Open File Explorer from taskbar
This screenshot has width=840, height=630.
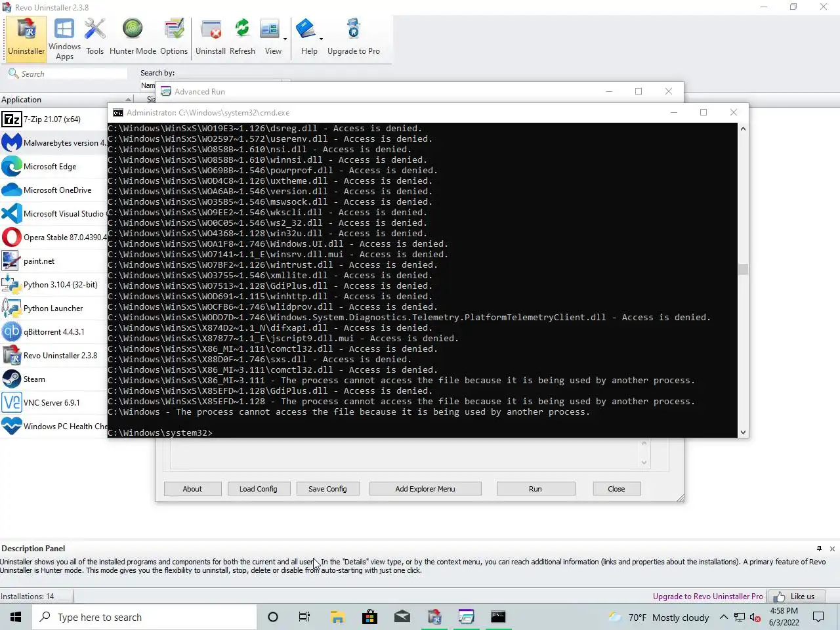(337, 617)
